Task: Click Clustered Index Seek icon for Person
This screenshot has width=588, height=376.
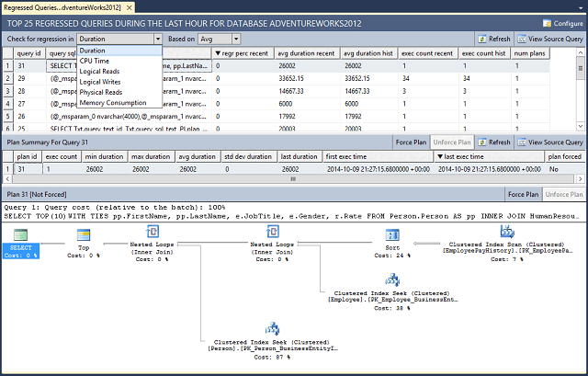Action: (273, 328)
